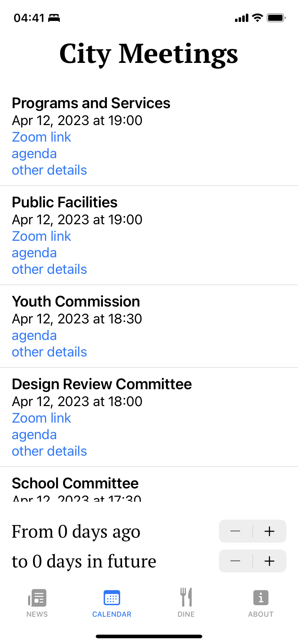View agenda for Youth Commission meeting

(x=34, y=336)
